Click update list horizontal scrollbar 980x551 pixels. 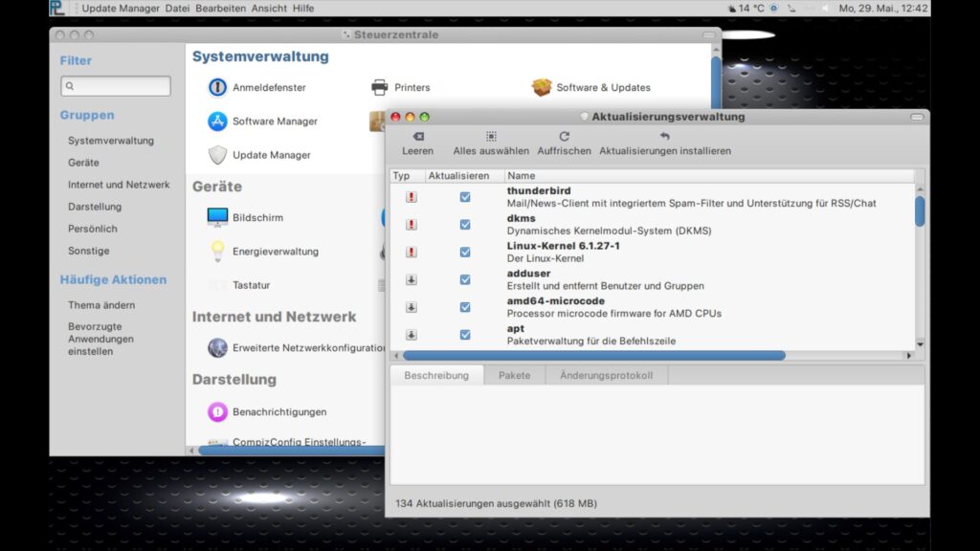tap(593, 356)
